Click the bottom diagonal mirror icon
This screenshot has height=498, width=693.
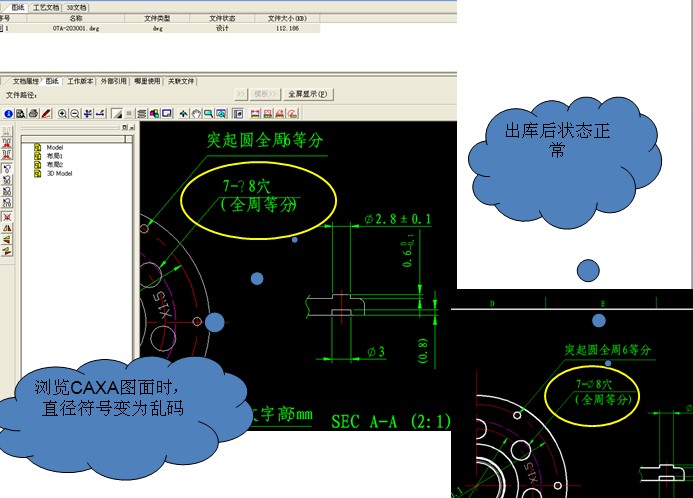click(x=7, y=251)
